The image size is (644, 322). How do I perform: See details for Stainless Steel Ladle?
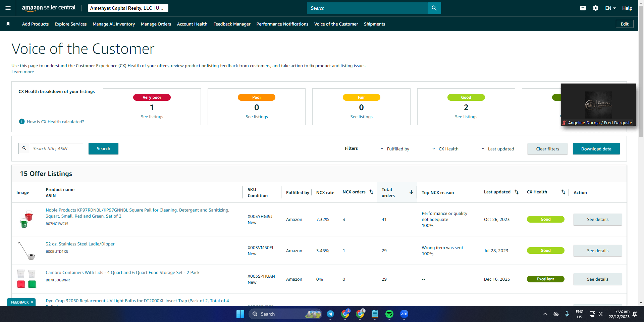pos(597,250)
